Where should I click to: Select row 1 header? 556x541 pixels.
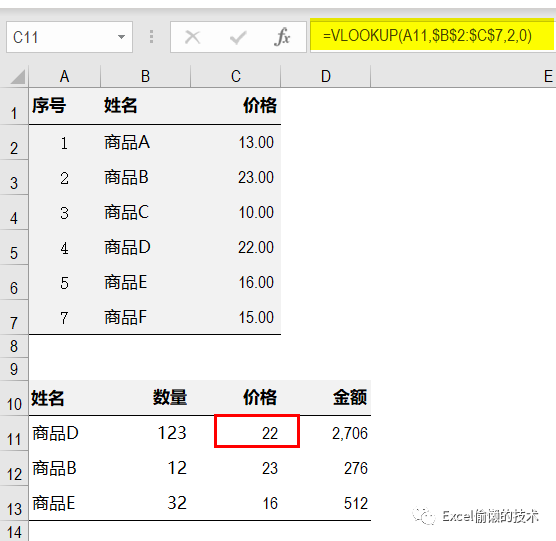pos(14,106)
